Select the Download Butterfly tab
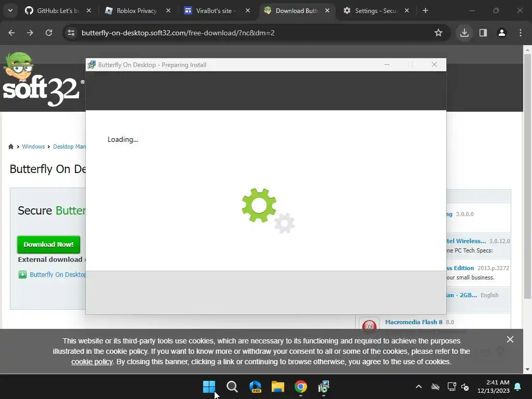The image size is (532, 399). [x=296, y=10]
